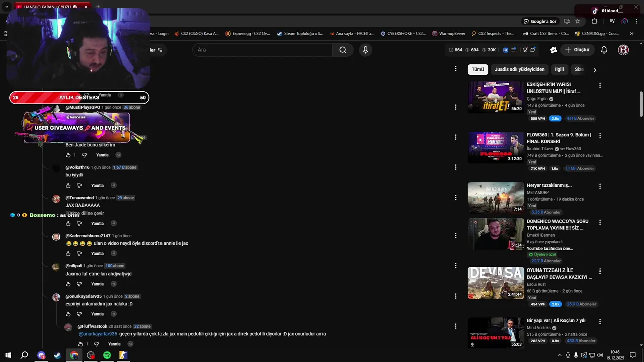Install app icon in the address bar
Image resolution: width=644 pixels, height=362 pixels.
(x=567, y=21)
